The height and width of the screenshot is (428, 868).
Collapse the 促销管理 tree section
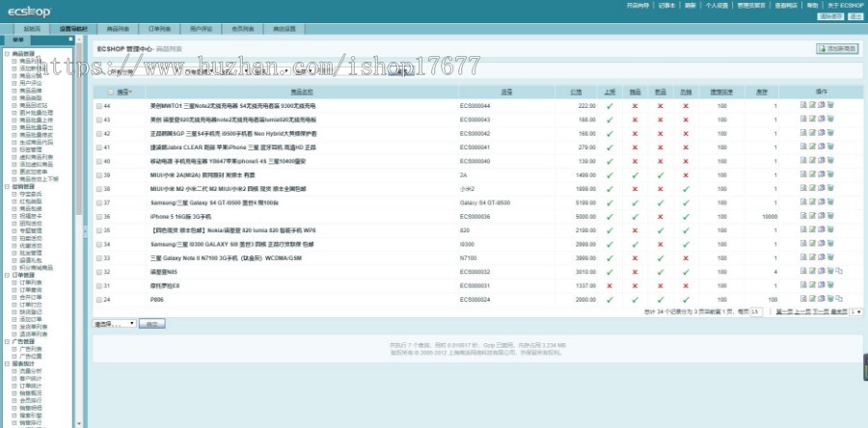(7, 187)
